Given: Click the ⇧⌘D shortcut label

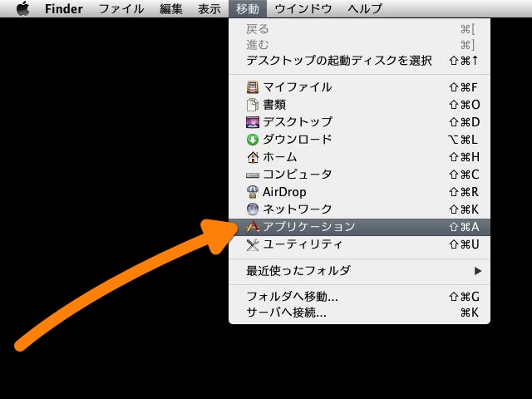Looking at the screenshot, I should [464, 122].
